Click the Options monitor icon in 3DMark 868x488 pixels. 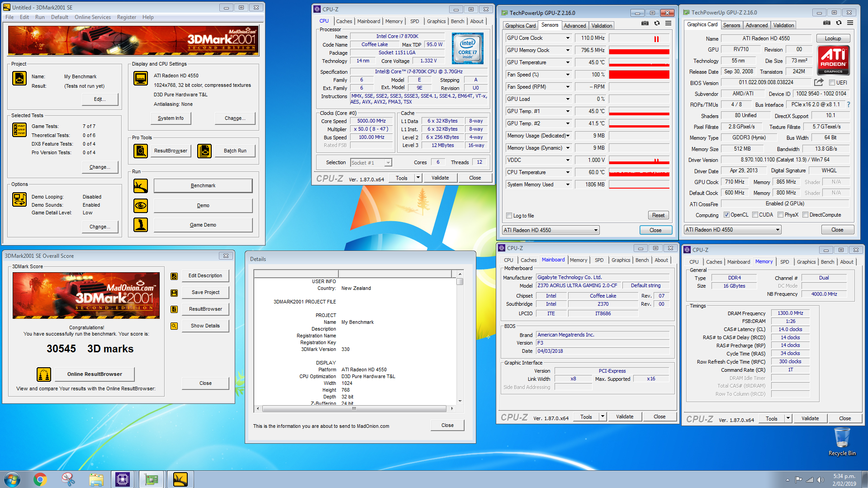click(19, 199)
